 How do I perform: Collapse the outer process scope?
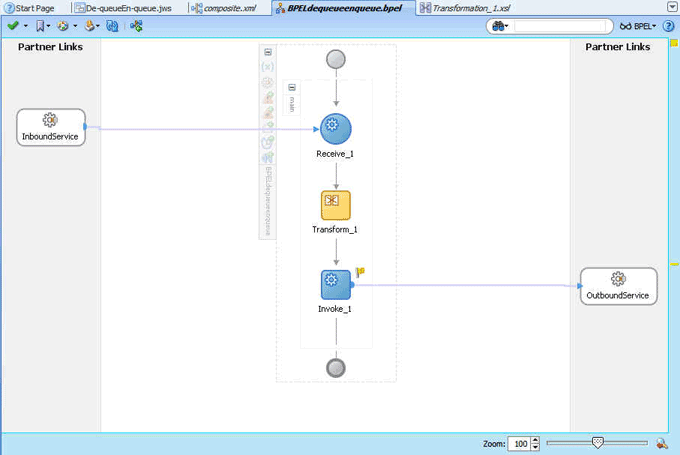268,52
